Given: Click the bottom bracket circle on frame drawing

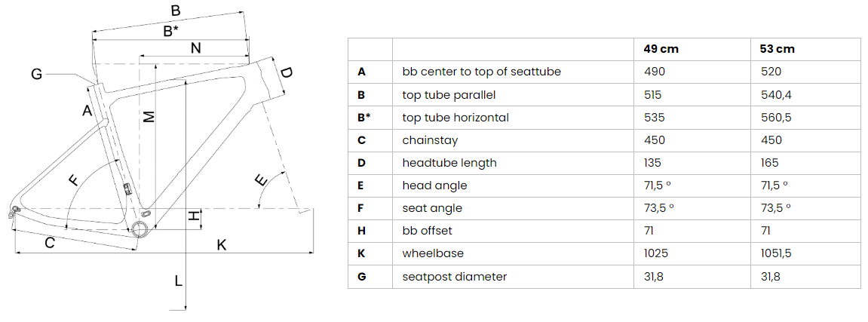Looking at the screenshot, I should 139,228.
